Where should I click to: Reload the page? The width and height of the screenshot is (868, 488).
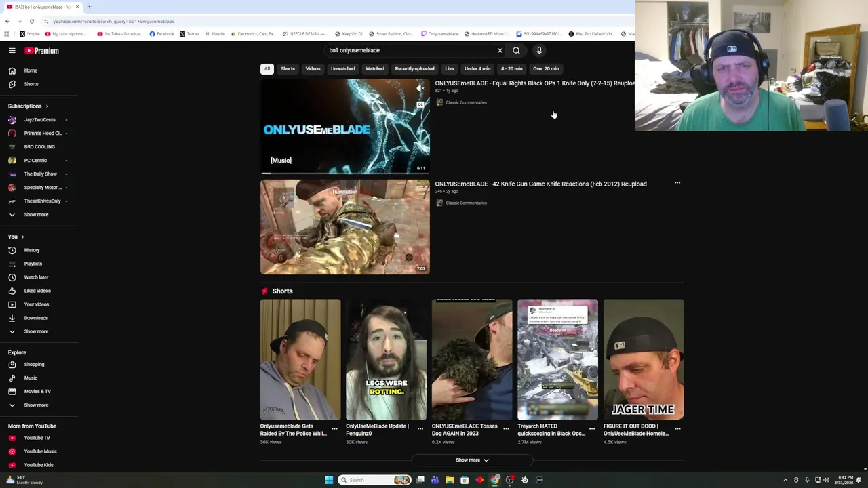click(x=31, y=21)
